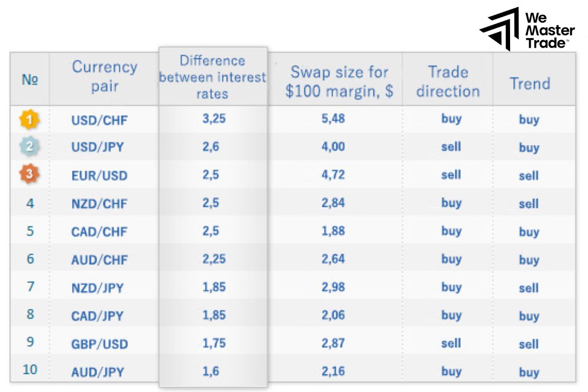Click the NZD/CHF trend sell value

coord(529,204)
